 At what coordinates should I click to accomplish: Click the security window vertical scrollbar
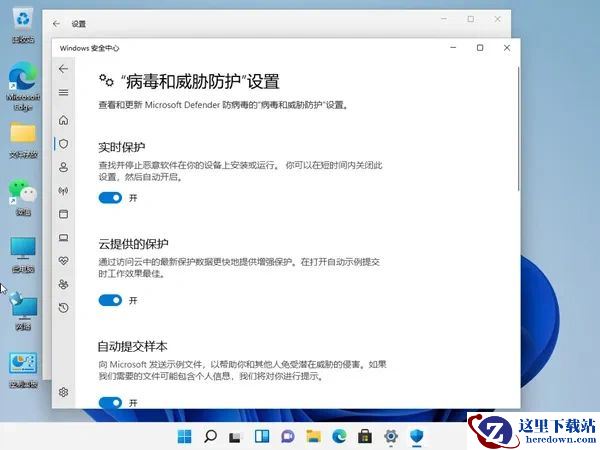[x=518, y=129]
